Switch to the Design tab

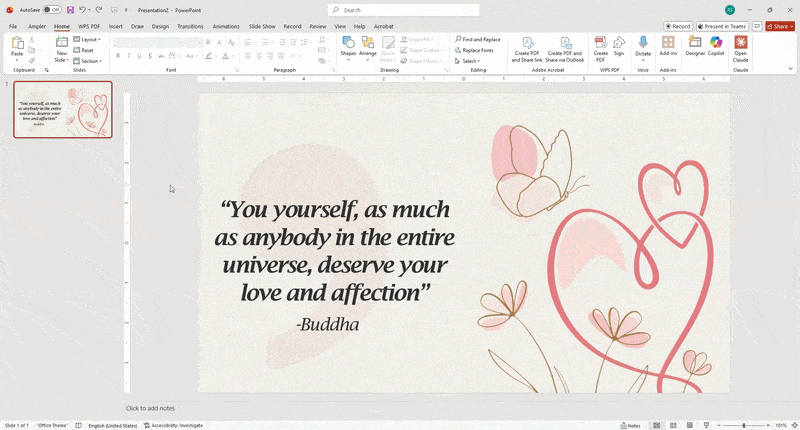coord(160,26)
